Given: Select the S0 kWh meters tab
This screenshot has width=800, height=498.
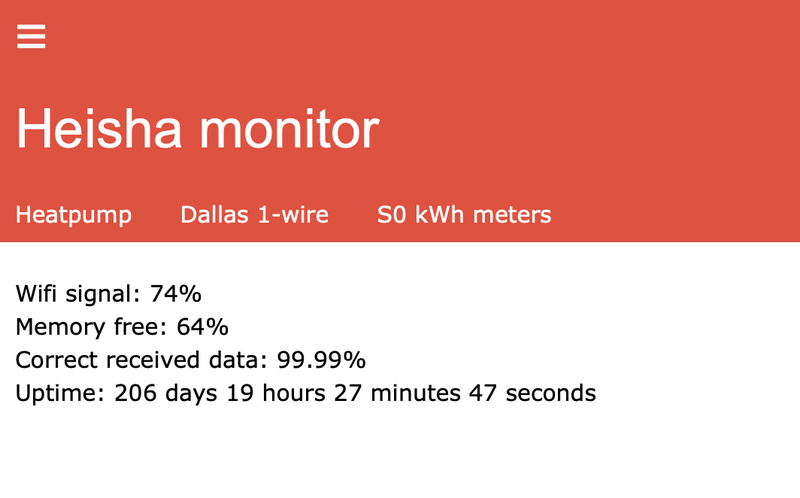Looking at the screenshot, I should (x=464, y=215).
